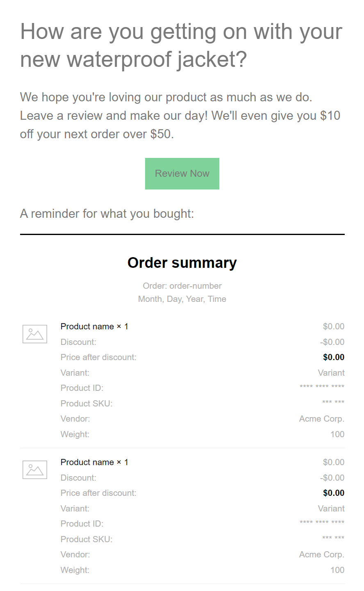Click the first product's Variant value
This screenshot has width=364, height=591.
click(x=331, y=373)
